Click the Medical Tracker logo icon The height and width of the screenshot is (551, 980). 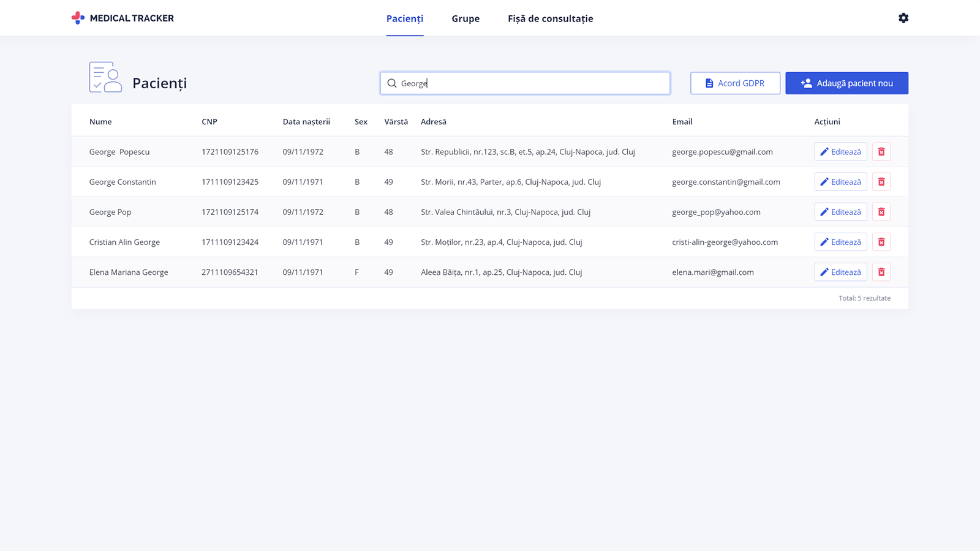[x=78, y=18]
